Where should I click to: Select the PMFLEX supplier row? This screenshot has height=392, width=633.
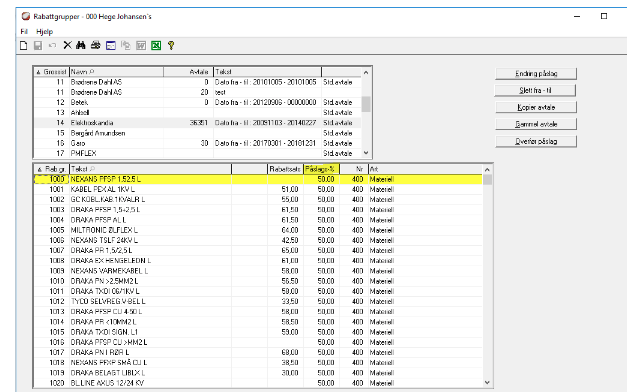(198, 153)
